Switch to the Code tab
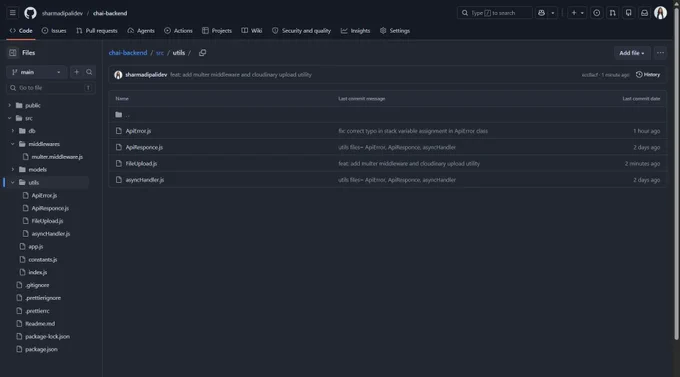This screenshot has height=377, width=680. [21, 31]
